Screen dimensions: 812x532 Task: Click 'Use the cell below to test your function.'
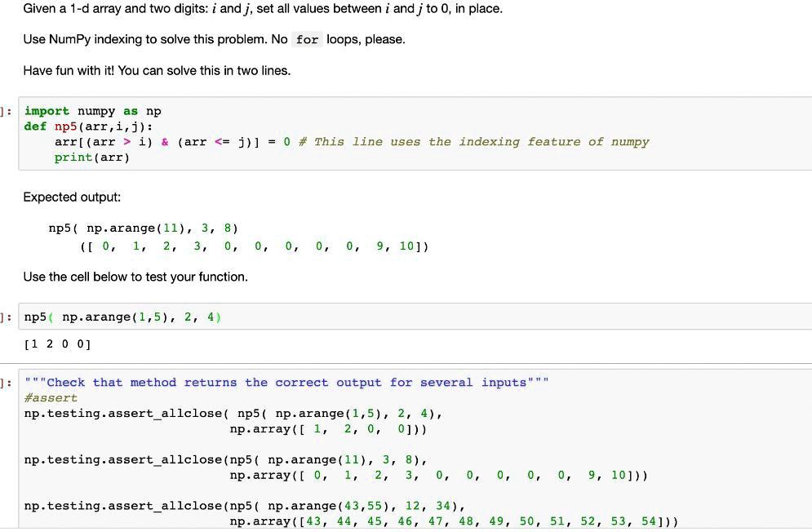(135, 277)
